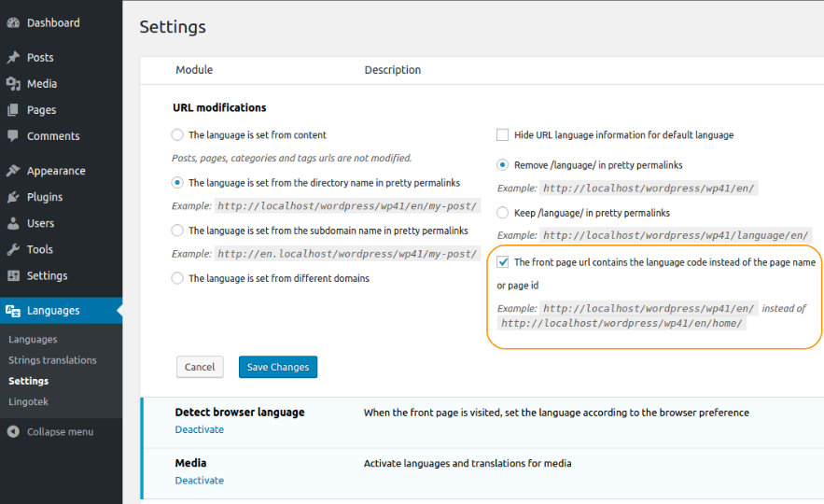Select language set from content option
824x504 pixels.
point(177,135)
